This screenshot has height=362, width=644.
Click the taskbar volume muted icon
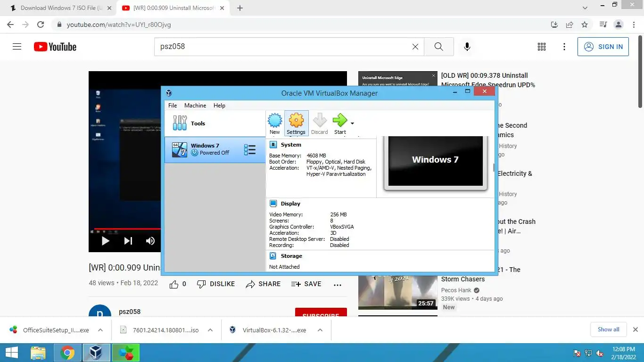pyautogui.click(x=600, y=353)
